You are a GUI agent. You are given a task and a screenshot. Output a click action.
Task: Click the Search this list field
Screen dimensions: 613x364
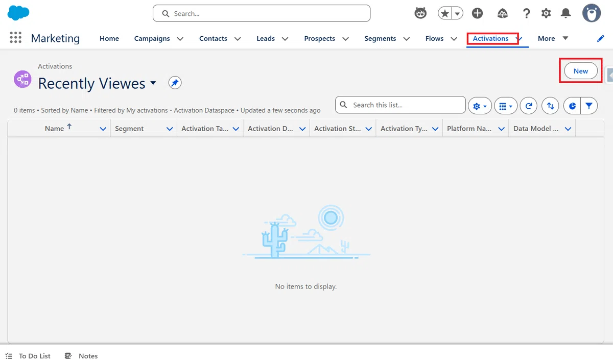click(x=400, y=105)
